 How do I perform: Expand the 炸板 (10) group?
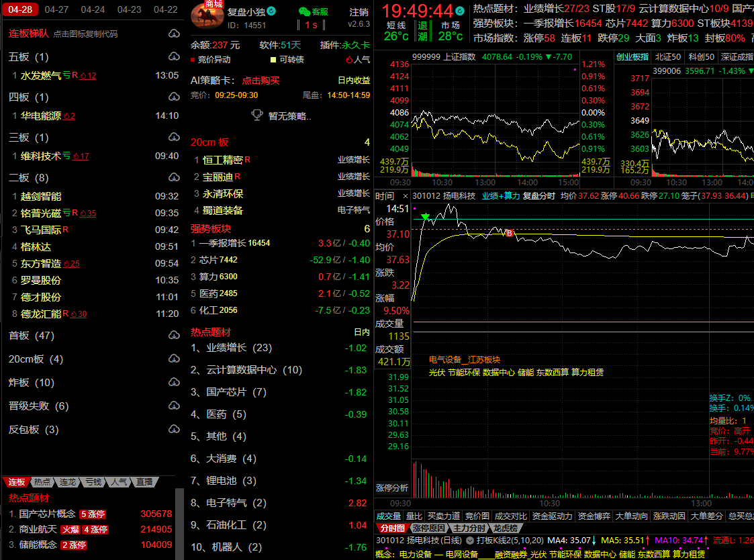click(32, 383)
